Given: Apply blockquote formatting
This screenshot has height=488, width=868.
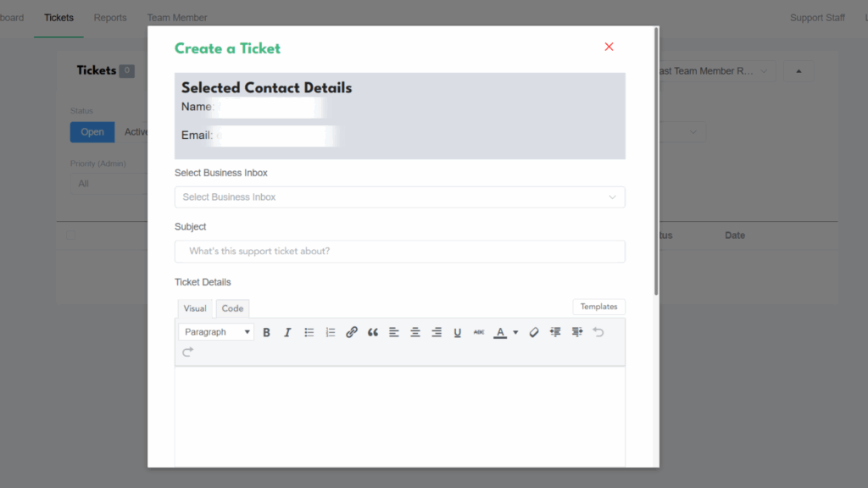Looking at the screenshot, I should (x=373, y=333).
